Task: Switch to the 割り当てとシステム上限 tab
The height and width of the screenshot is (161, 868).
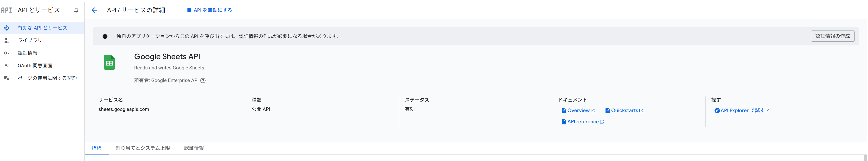Action: 143,148
